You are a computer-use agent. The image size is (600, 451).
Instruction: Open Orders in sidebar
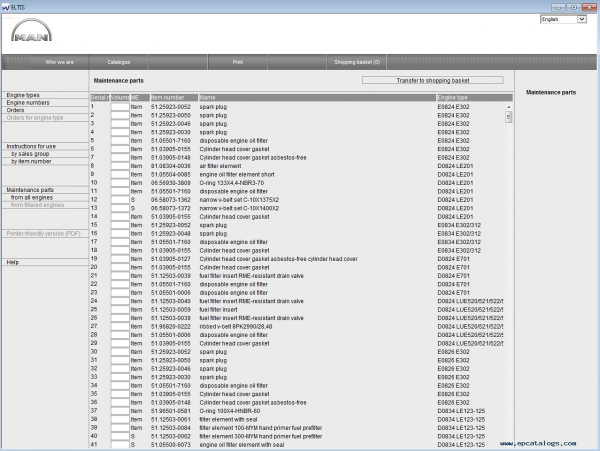pos(15,110)
